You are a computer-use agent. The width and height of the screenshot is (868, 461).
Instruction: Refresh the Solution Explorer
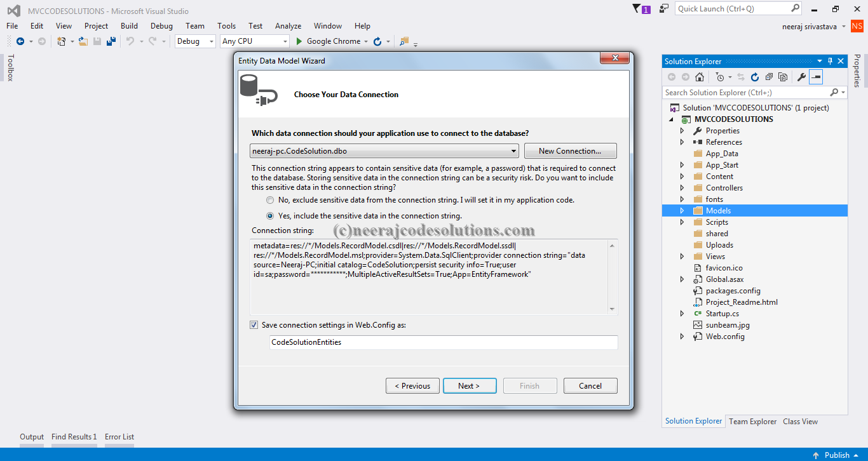tap(755, 77)
